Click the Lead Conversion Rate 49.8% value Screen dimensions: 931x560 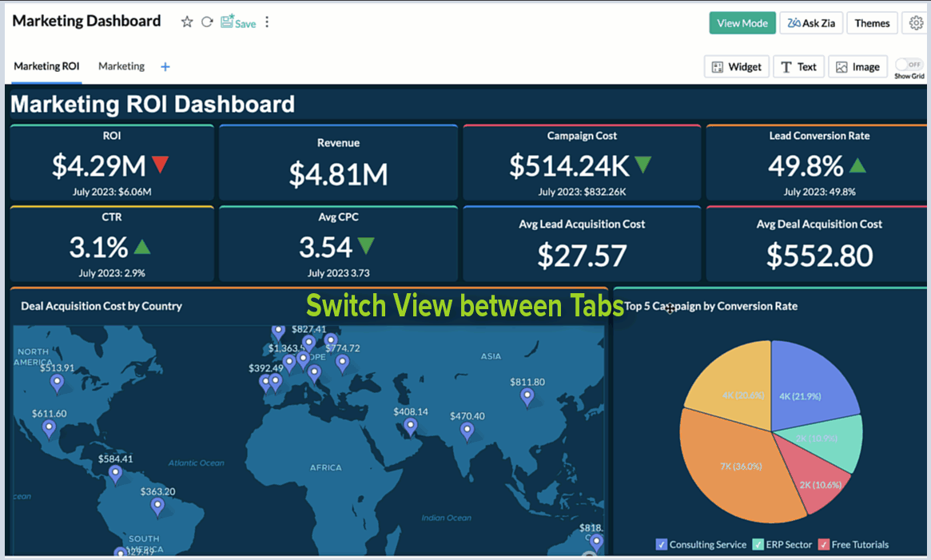click(806, 165)
